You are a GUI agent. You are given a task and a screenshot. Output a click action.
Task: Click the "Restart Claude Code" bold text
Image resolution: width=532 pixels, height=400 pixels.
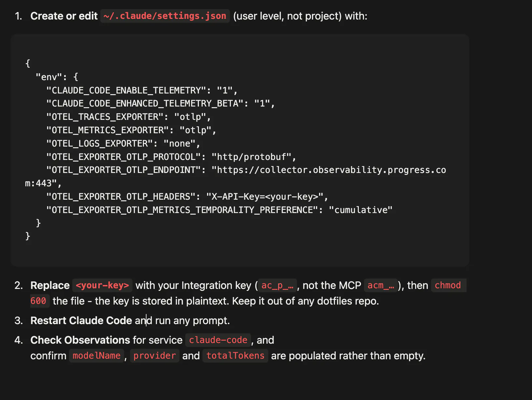(x=81, y=321)
